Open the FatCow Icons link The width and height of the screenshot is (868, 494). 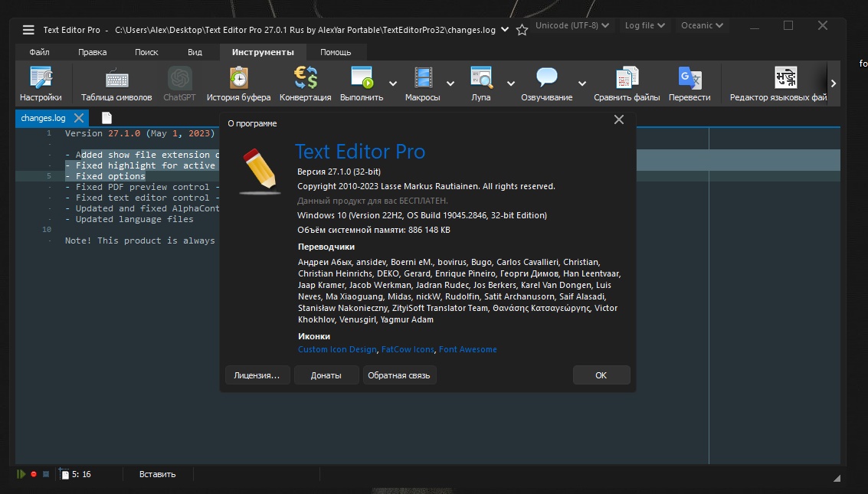tap(408, 349)
